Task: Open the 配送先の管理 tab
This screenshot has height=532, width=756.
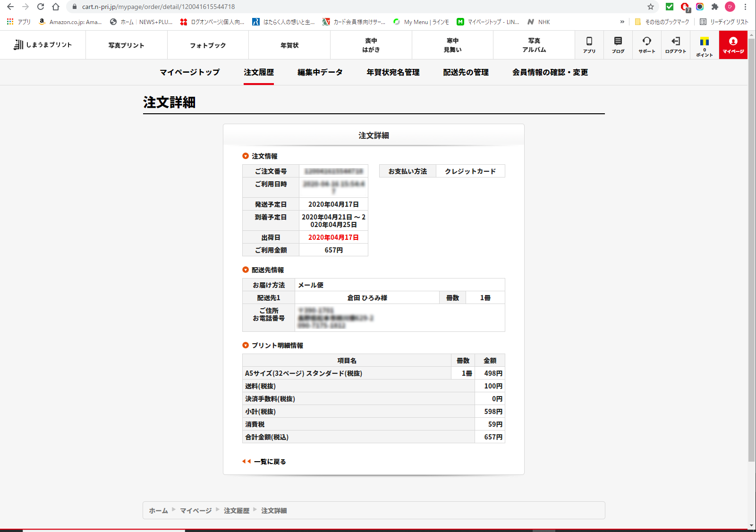Action: (466, 72)
